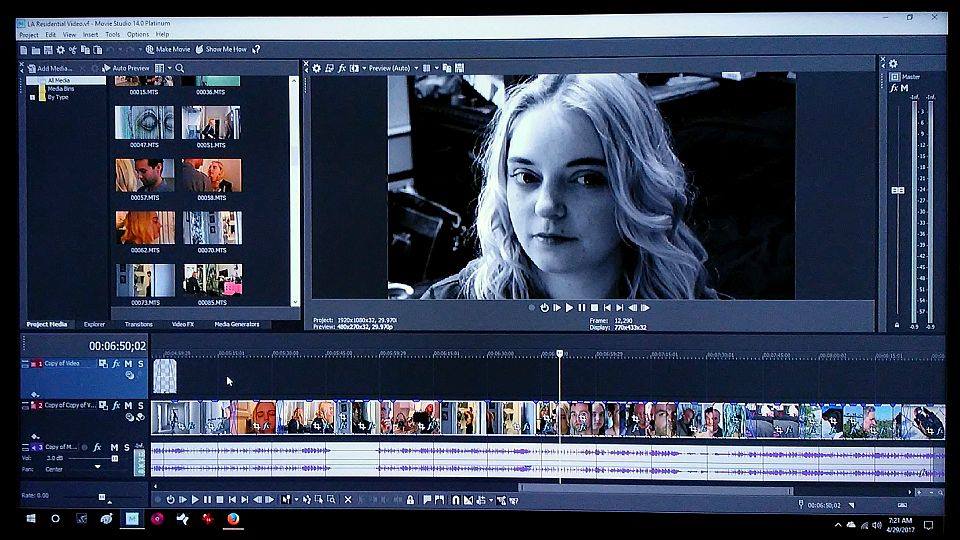The height and width of the screenshot is (540, 960).
Task: Adjust the playback Rate slider
Action: point(102,497)
